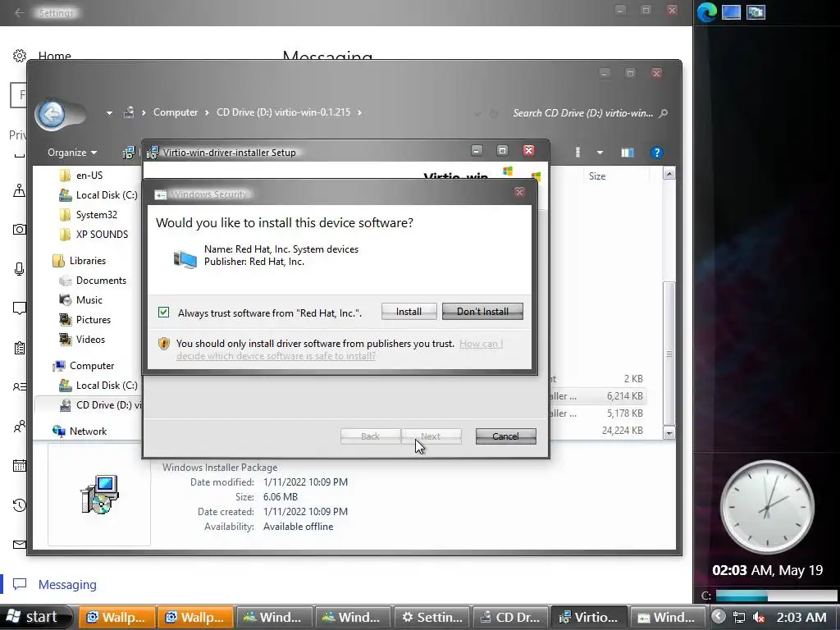Click the installer package preview thumbnail

pos(99,494)
